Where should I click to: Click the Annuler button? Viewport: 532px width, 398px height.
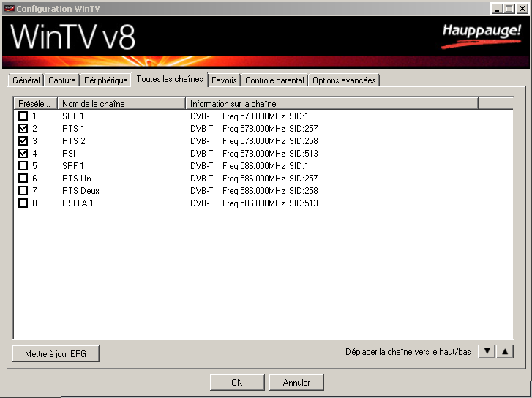[x=296, y=382]
